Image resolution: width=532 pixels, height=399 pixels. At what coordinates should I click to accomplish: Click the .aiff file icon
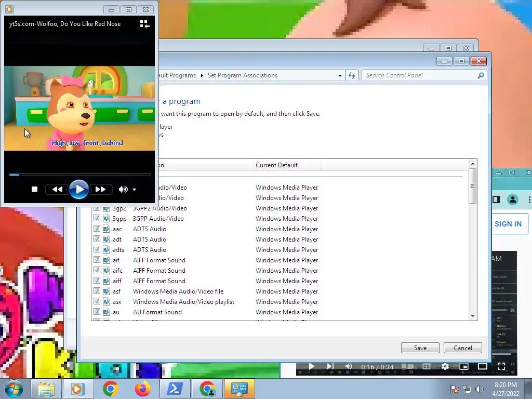click(x=106, y=281)
